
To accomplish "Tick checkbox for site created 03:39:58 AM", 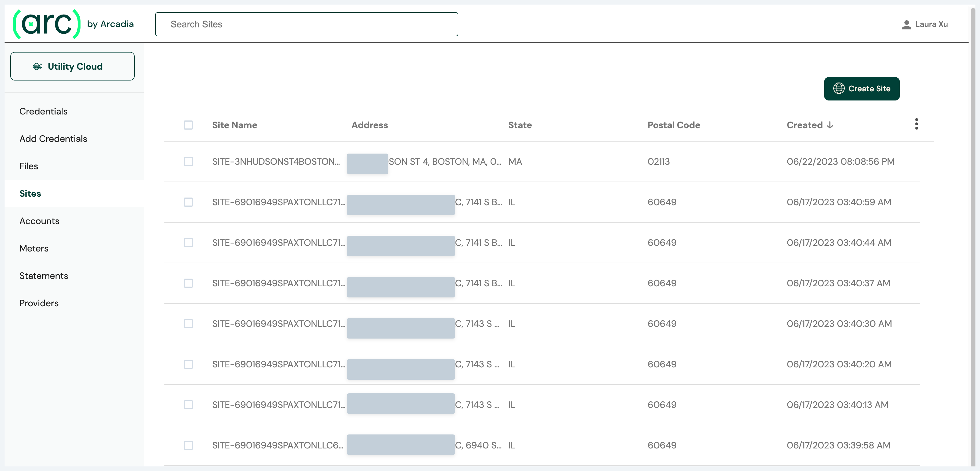I will tap(188, 445).
